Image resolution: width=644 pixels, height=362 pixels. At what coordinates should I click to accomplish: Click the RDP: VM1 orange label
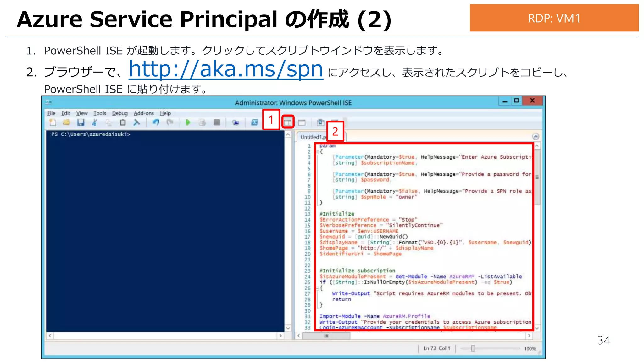(x=554, y=18)
